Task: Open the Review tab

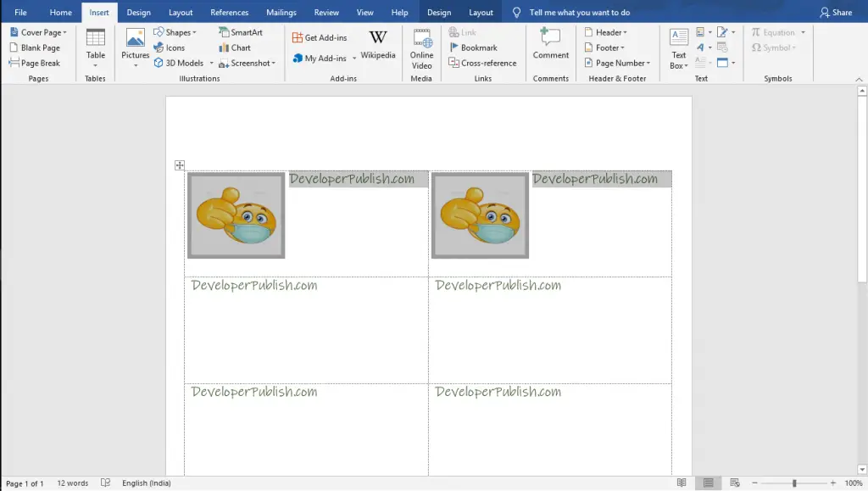Action: tap(326, 12)
